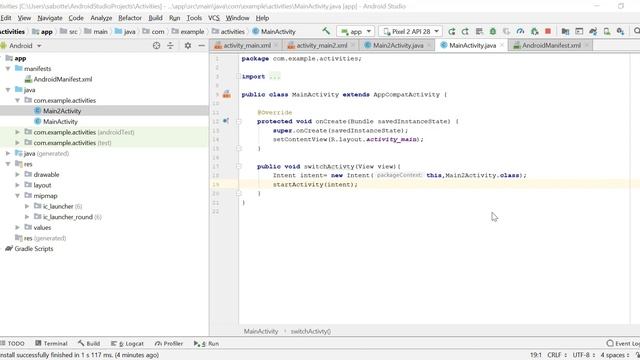Open the Profiler tool window

[x=169, y=344]
